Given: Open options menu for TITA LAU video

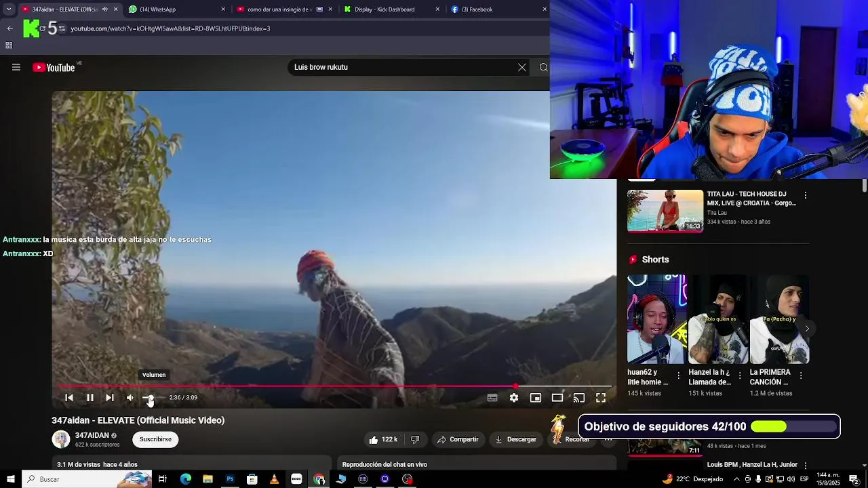Looking at the screenshot, I should (806, 195).
